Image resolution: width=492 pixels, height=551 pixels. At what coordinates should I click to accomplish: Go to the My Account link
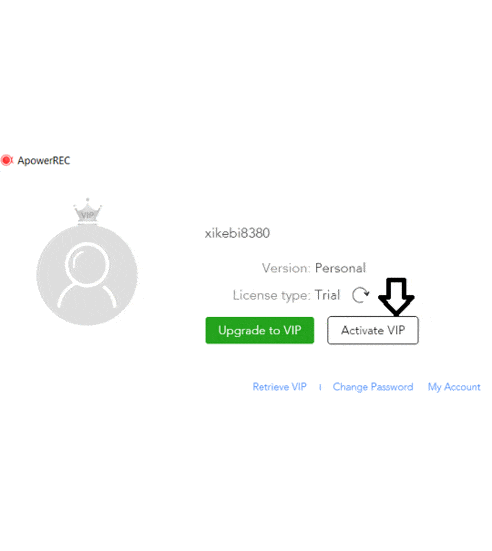454,387
